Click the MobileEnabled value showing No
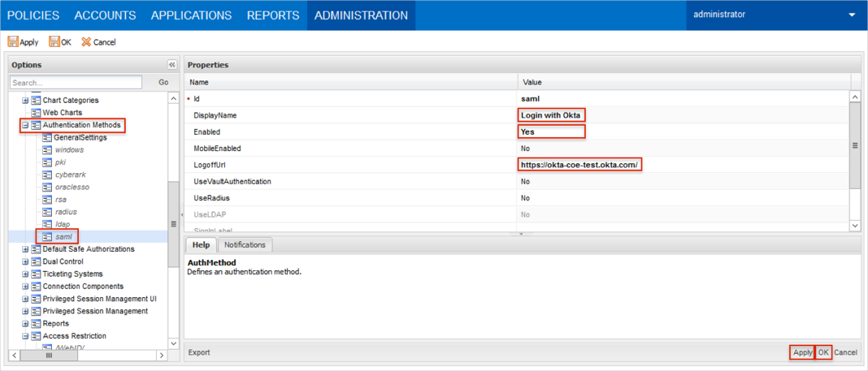 pos(525,149)
